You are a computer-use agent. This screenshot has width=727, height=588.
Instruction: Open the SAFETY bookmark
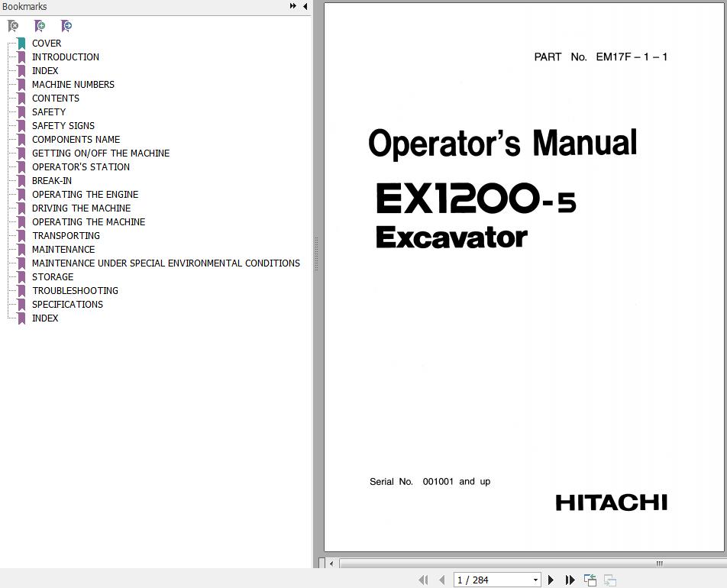(x=49, y=111)
